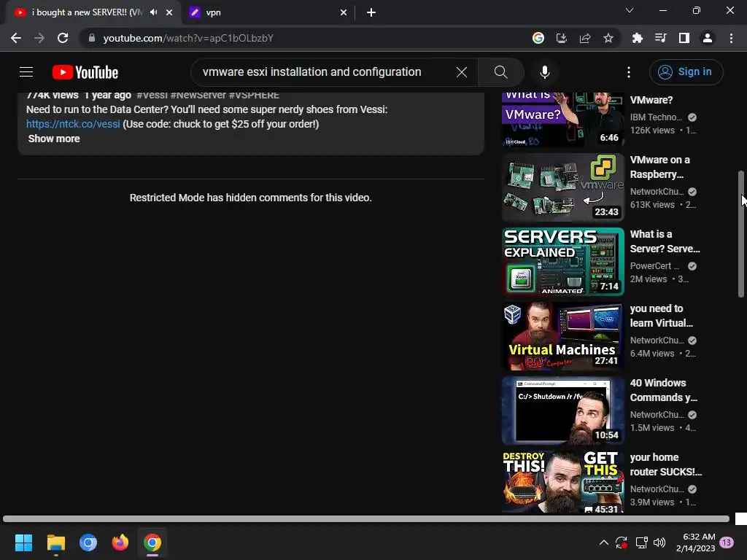Expand the description with Show more
Image resolution: width=747 pixels, height=560 pixels.
[54, 139]
